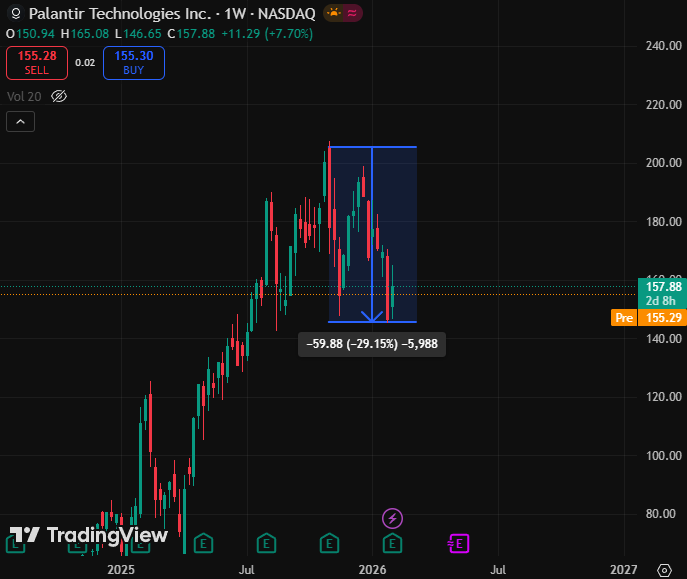Screen dimensions: 687x579
Task: Click the 2027 time axis label
Action: click(x=623, y=570)
